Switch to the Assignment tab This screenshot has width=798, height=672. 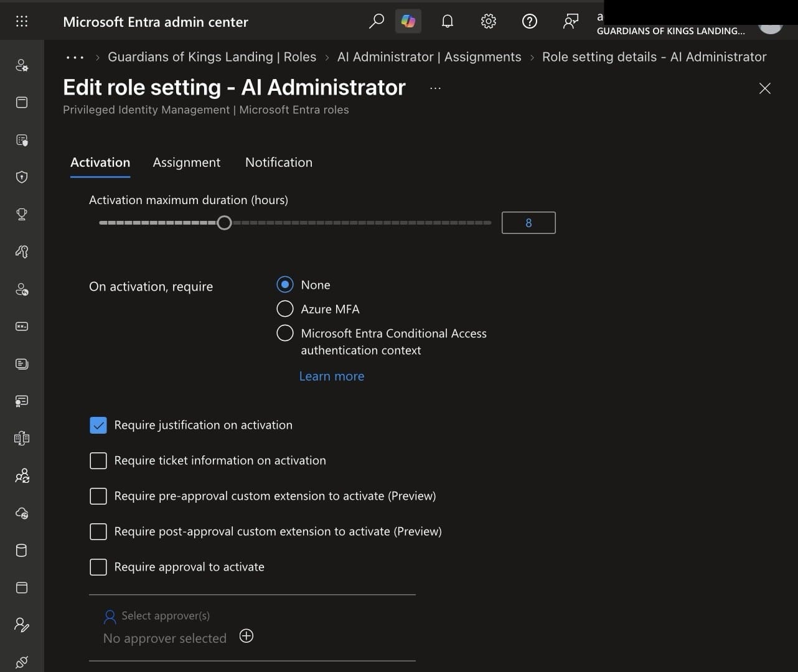pyautogui.click(x=187, y=162)
